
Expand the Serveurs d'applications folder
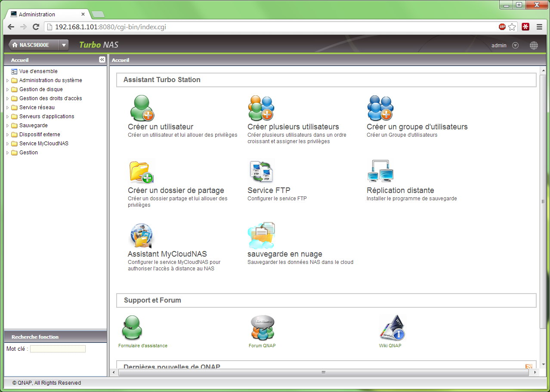(7, 116)
